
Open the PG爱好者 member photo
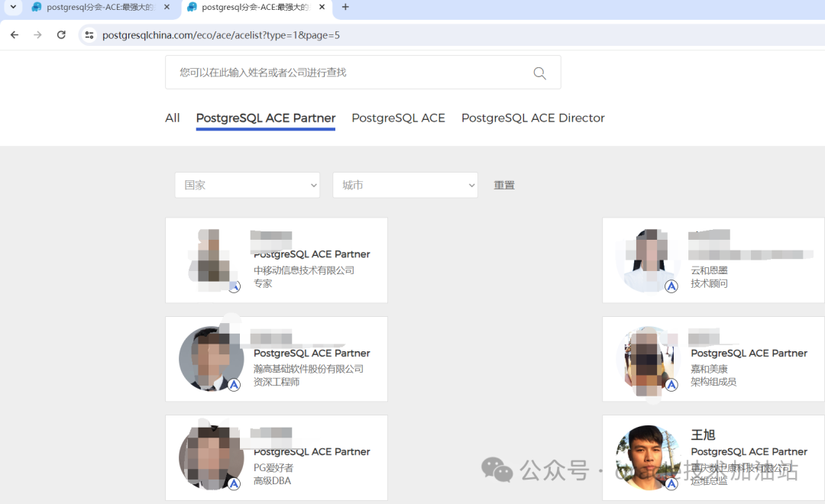(212, 457)
